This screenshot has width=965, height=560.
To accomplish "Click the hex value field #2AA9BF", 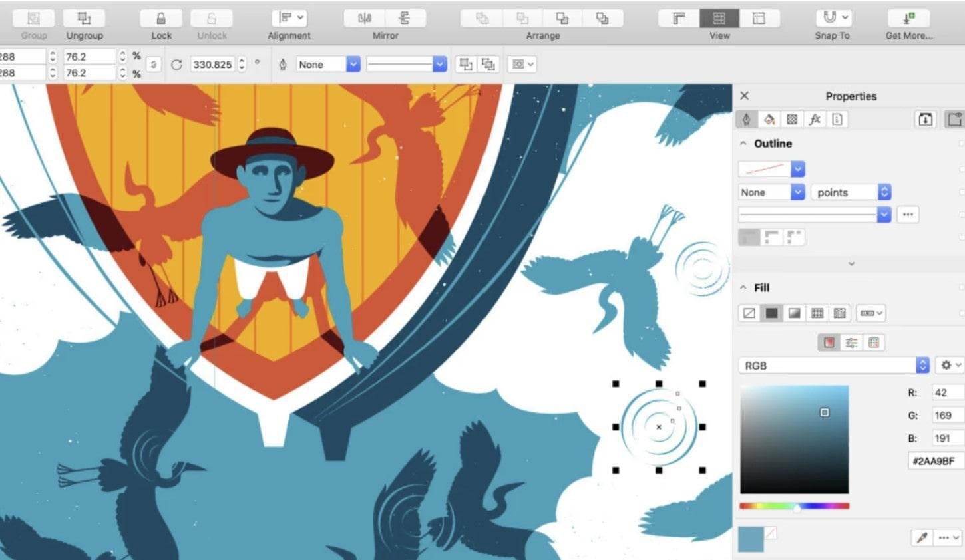I will 936,461.
